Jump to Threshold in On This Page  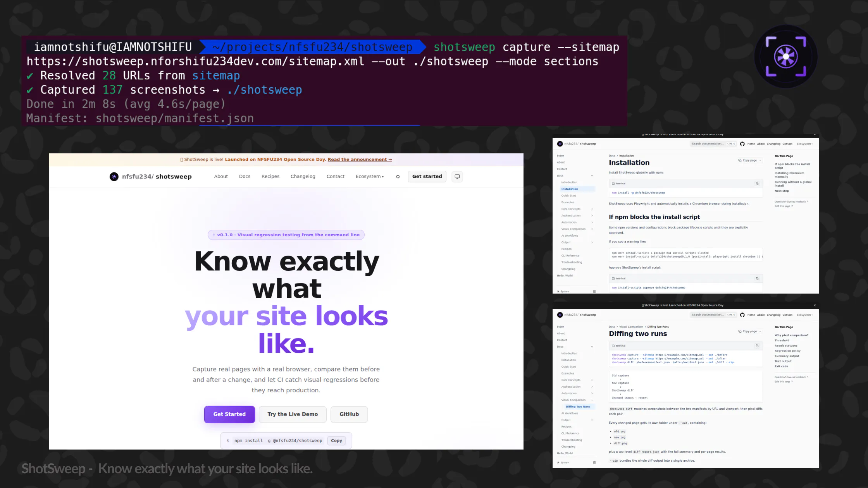tap(782, 340)
